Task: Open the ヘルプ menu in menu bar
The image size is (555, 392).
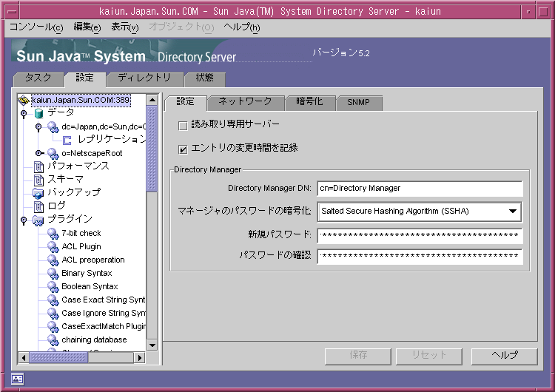Action: click(x=242, y=27)
